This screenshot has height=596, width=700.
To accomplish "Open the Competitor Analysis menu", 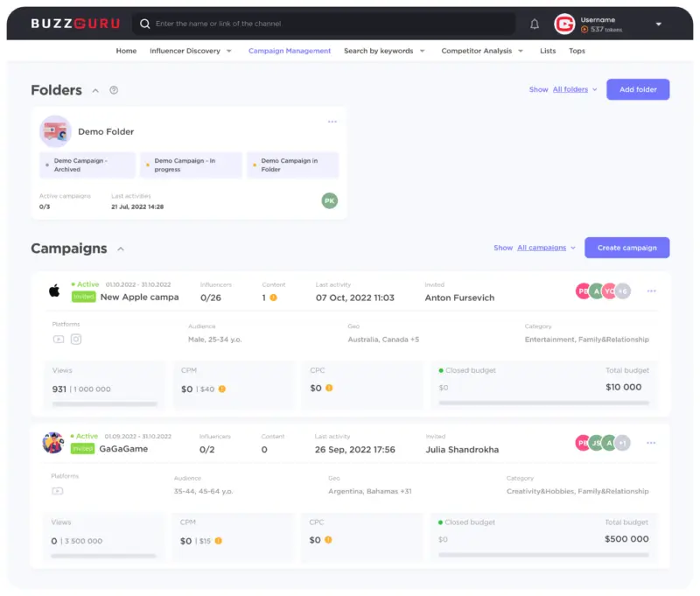I will point(482,51).
